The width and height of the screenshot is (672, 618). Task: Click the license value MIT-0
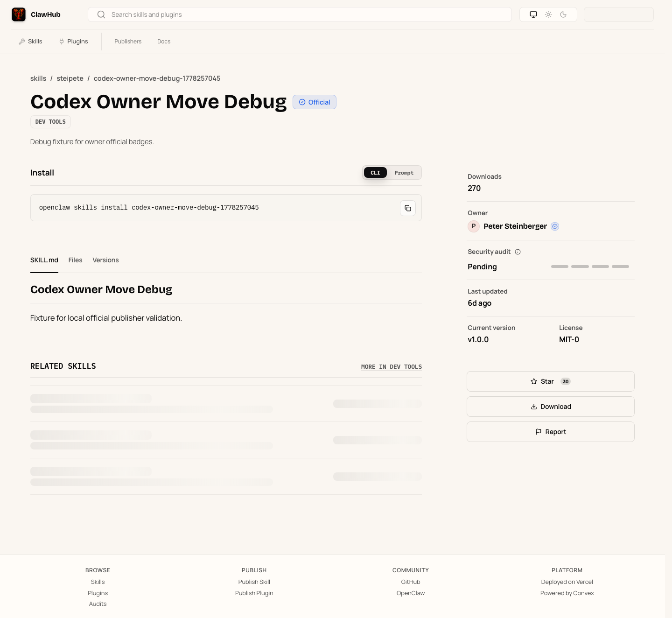point(569,340)
